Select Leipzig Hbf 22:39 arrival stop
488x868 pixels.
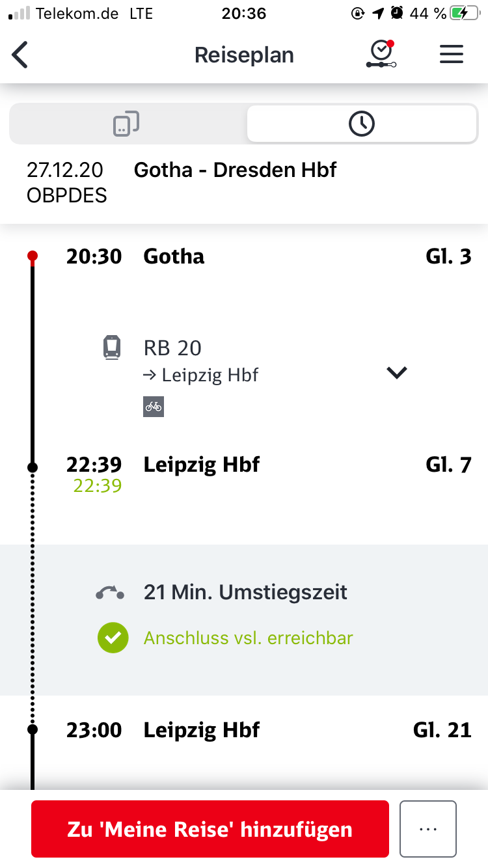pyautogui.click(x=201, y=465)
